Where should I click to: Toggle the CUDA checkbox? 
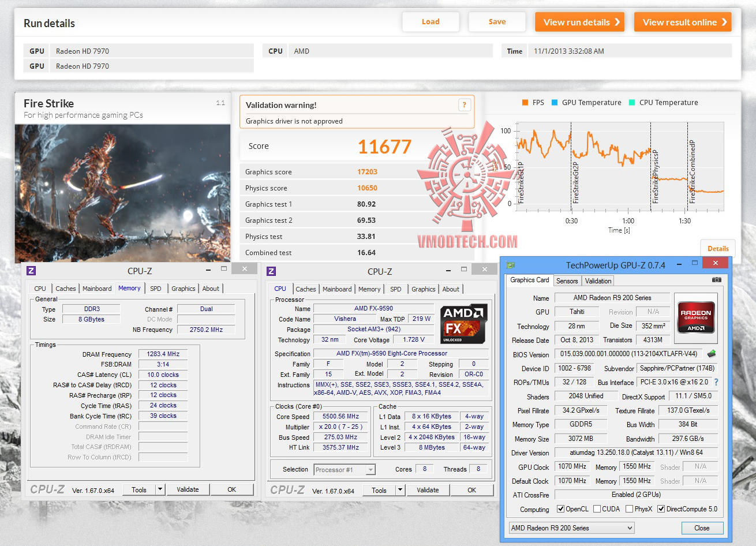[x=597, y=509]
